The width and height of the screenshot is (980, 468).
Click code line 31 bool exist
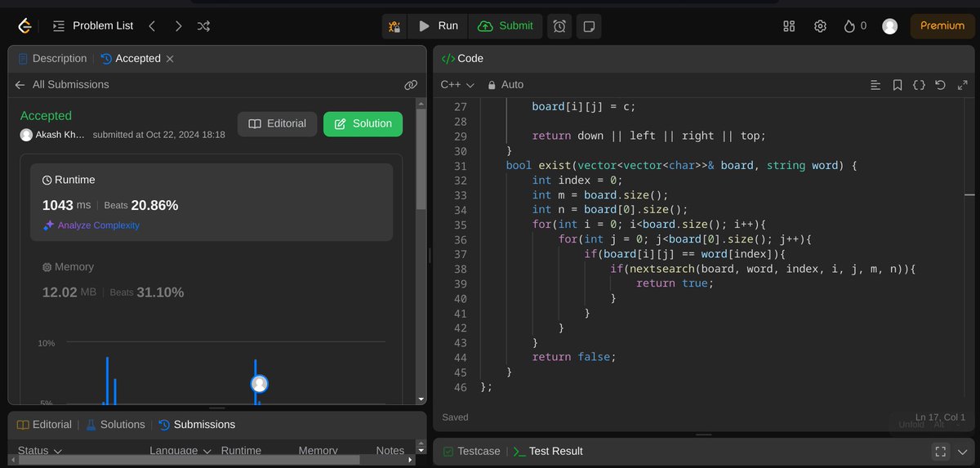681,165
